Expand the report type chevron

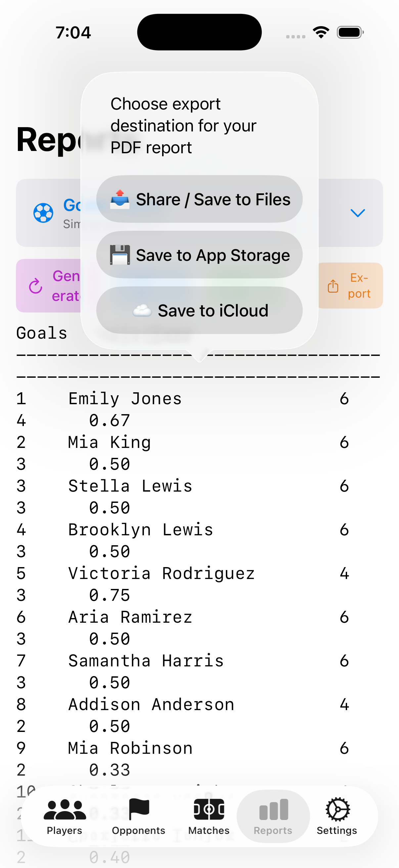click(358, 213)
